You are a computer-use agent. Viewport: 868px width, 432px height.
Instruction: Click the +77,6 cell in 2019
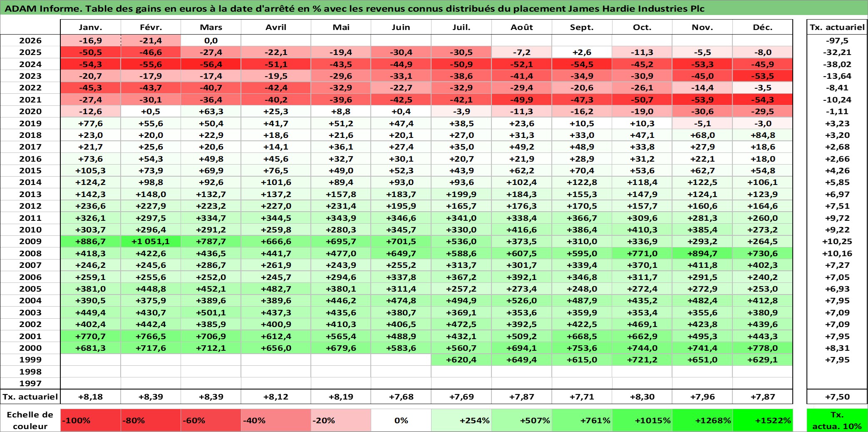90,123
